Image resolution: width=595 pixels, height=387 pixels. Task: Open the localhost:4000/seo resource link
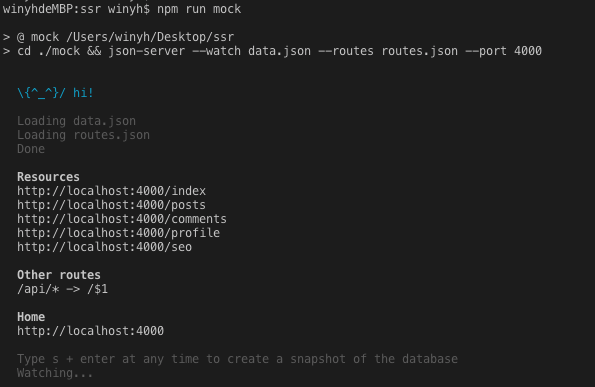click(x=104, y=247)
